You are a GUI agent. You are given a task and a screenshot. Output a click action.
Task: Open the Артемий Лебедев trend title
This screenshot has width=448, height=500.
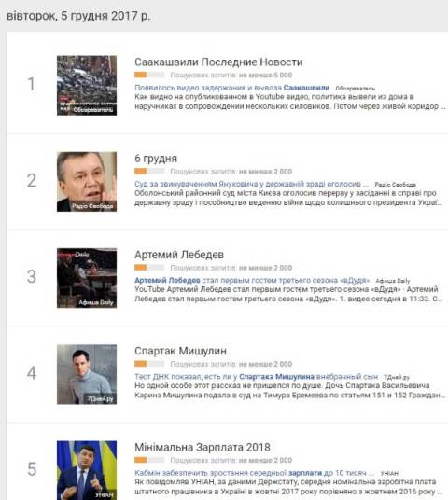(x=179, y=255)
